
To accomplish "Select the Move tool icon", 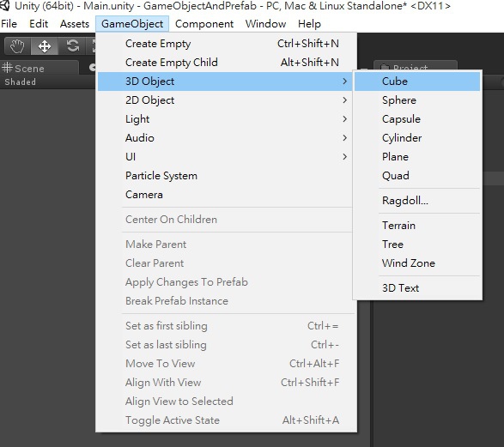I will click(45, 46).
